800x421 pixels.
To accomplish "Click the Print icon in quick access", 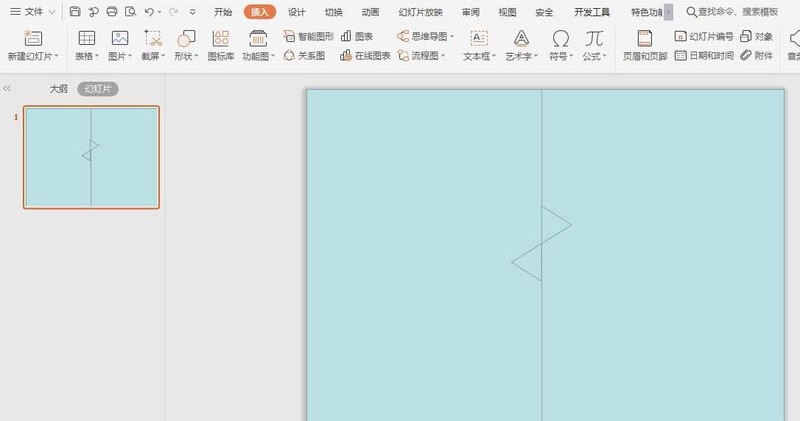I will point(112,11).
